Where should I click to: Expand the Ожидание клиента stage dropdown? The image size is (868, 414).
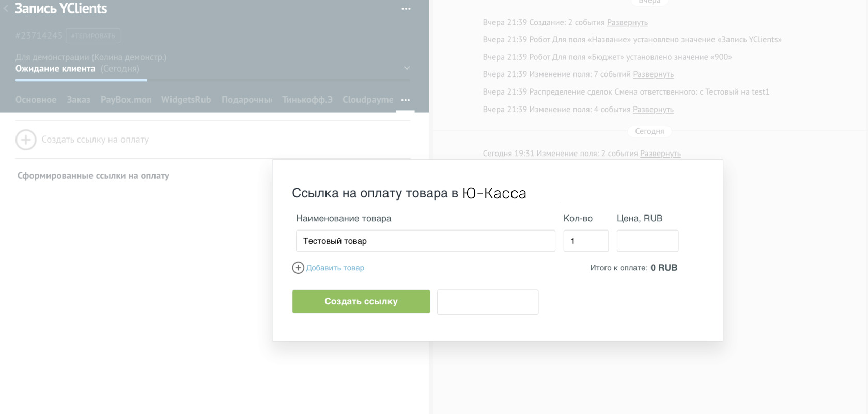[x=407, y=68]
